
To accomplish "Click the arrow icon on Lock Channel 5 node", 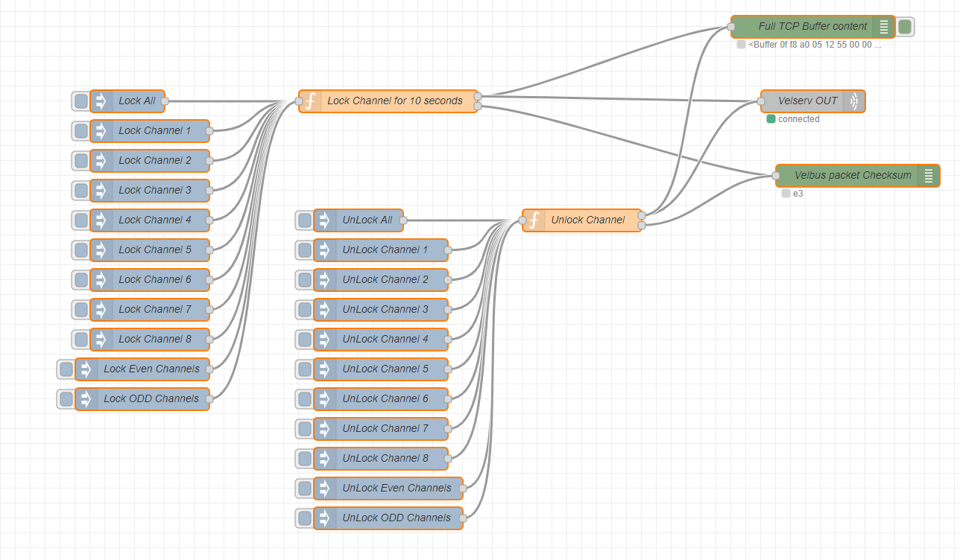I will [x=101, y=250].
